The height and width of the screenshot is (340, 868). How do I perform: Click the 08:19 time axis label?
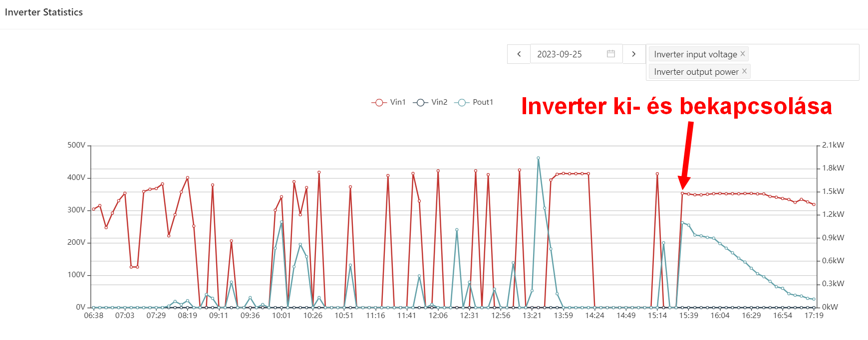pyautogui.click(x=187, y=316)
